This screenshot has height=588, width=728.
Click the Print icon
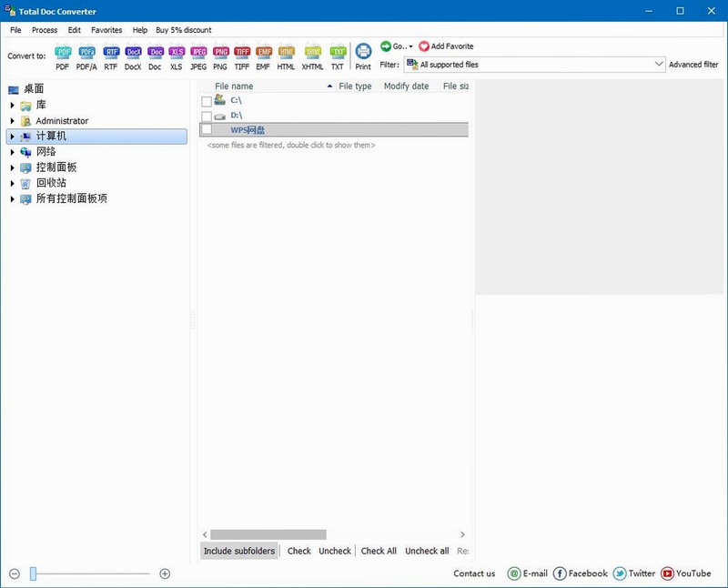coord(363,56)
